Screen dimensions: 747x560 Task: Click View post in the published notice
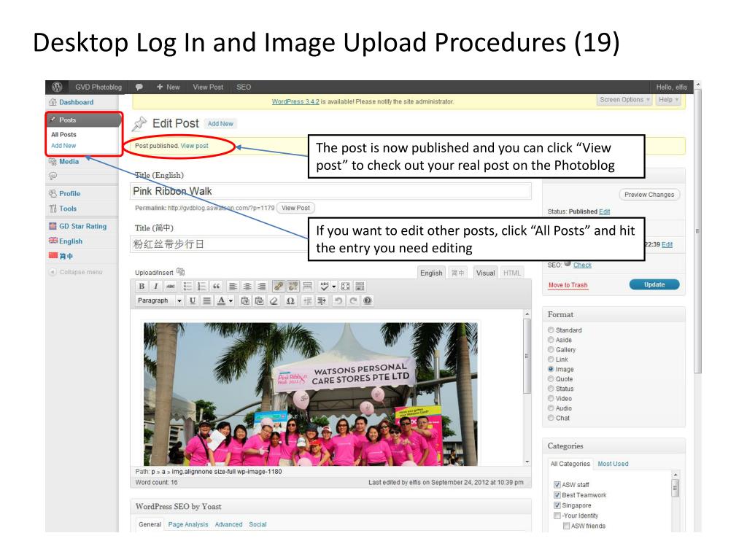click(194, 146)
